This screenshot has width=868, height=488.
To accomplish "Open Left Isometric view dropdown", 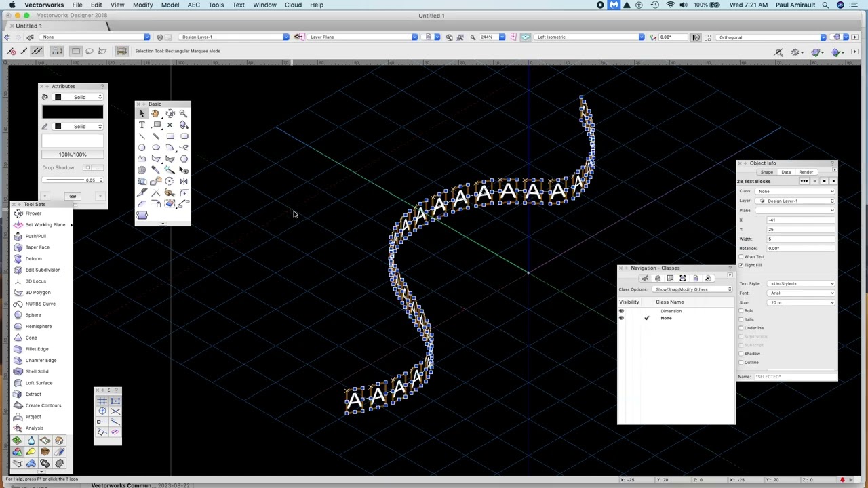I will [589, 37].
